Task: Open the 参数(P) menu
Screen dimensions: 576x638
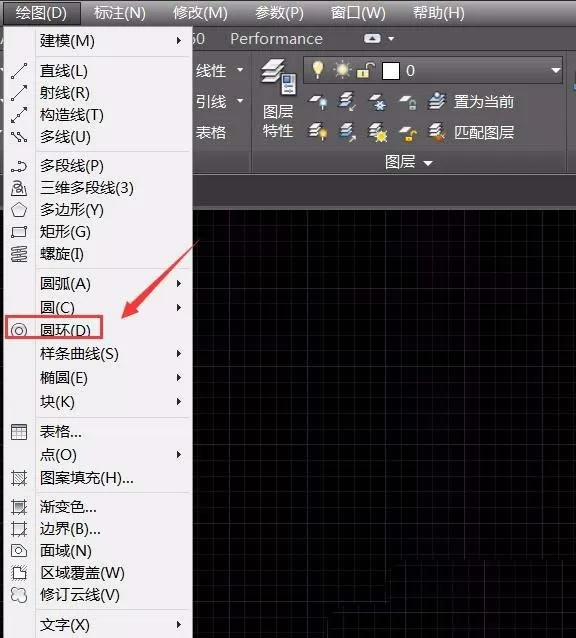Action: (x=279, y=13)
